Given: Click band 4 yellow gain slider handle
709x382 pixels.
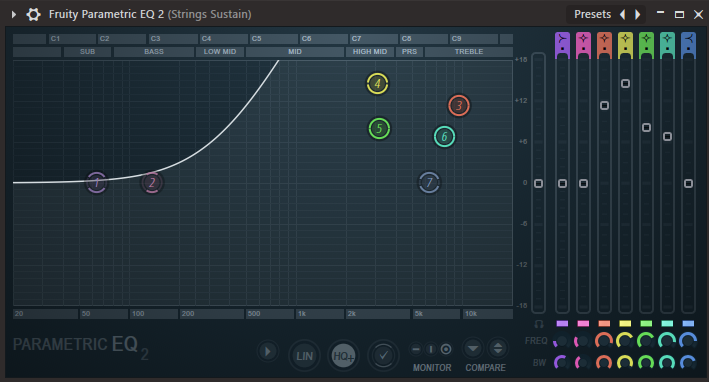Looking at the screenshot, I should click(625, 84).
